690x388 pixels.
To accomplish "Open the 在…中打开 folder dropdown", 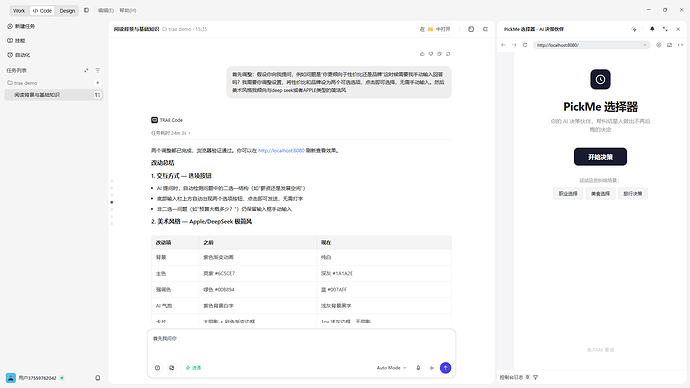I will (435, 29).
